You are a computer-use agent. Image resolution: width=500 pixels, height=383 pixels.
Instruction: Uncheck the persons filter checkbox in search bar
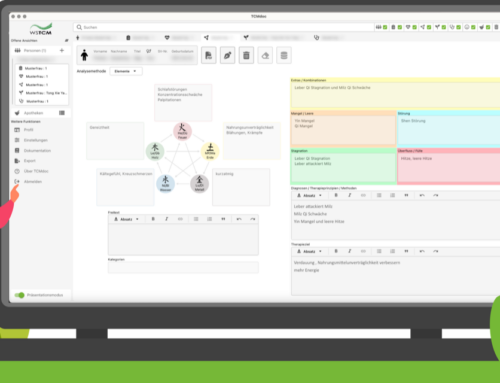(x=385, y=27)
